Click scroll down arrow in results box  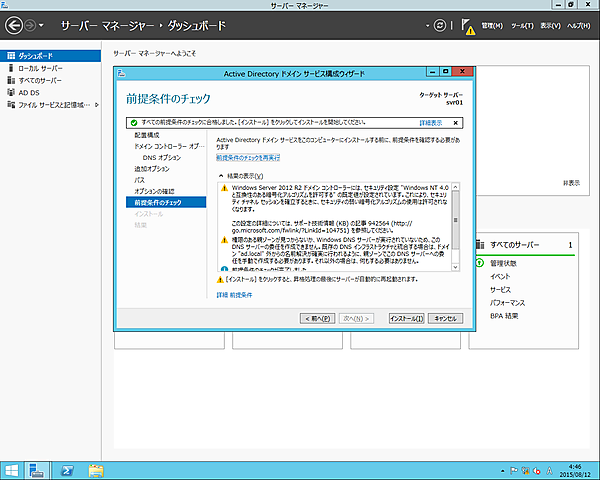(455, 267)
